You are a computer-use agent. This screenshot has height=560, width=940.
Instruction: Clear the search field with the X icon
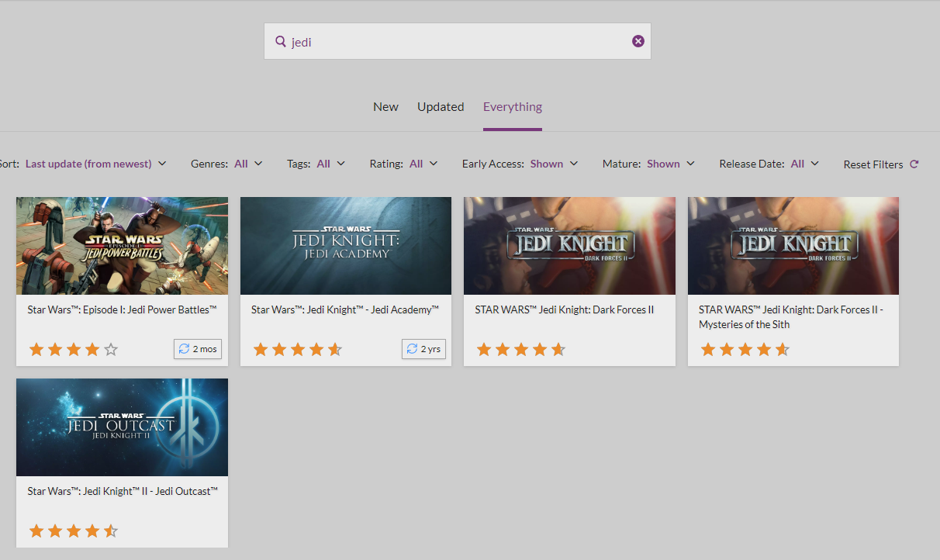coord(638,41)
